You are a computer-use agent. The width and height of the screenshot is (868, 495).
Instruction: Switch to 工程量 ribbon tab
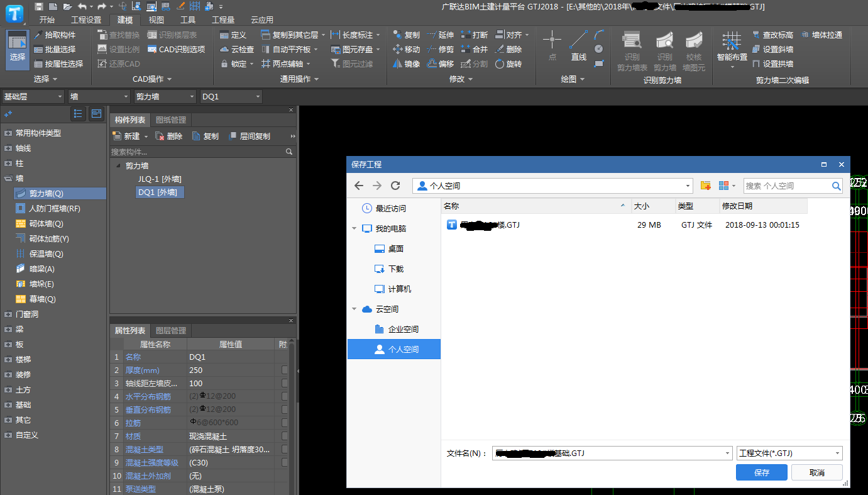pyautogui.click(x=223, y=20)
